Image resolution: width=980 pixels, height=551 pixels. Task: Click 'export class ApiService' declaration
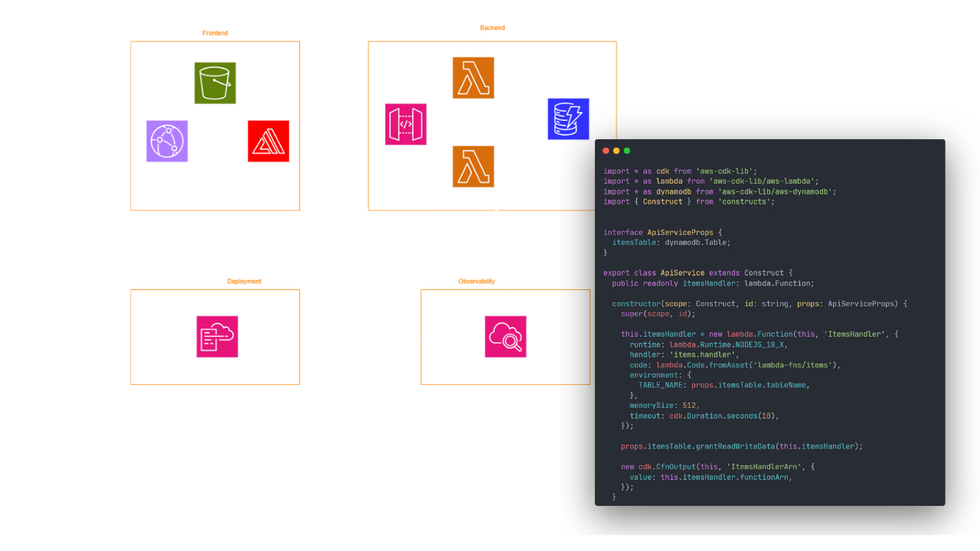pos(654,272)
